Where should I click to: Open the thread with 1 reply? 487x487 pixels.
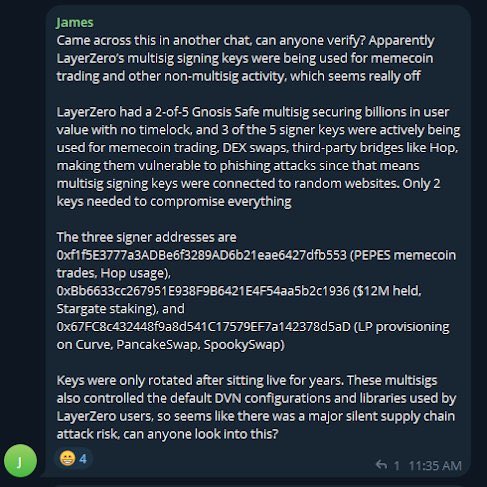click(388, 465)
